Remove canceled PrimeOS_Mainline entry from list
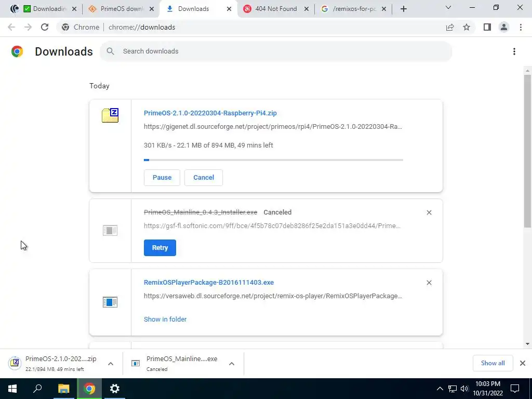Screen dimensions: 532x399 click(429, 212)
